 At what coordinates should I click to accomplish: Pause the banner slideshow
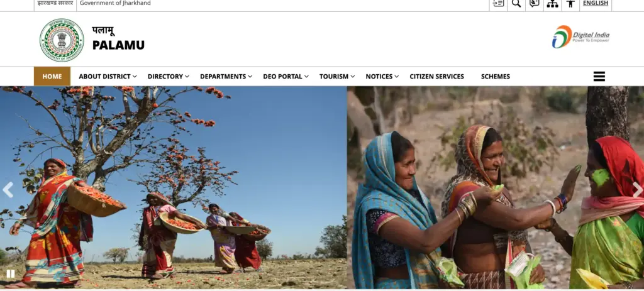pyautogui.click(x=11, y=274)
